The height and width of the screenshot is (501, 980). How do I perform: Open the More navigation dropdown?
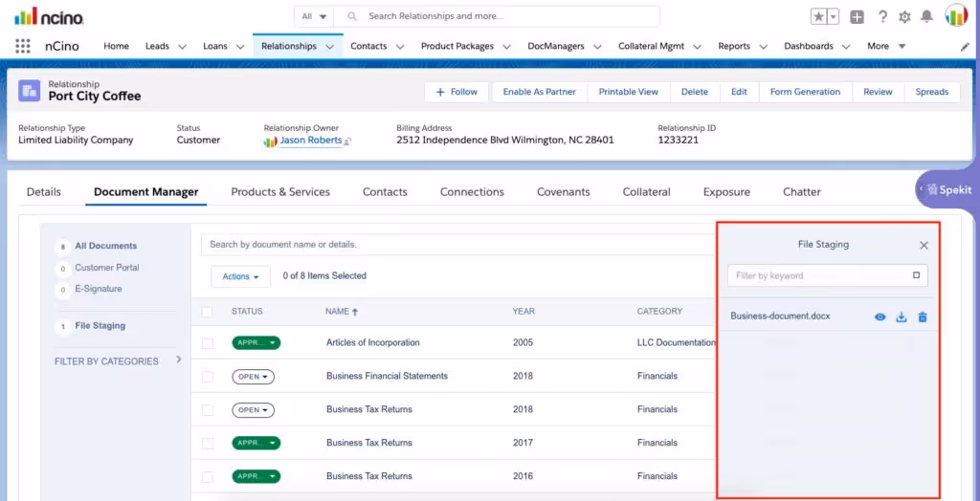(886, 46)
